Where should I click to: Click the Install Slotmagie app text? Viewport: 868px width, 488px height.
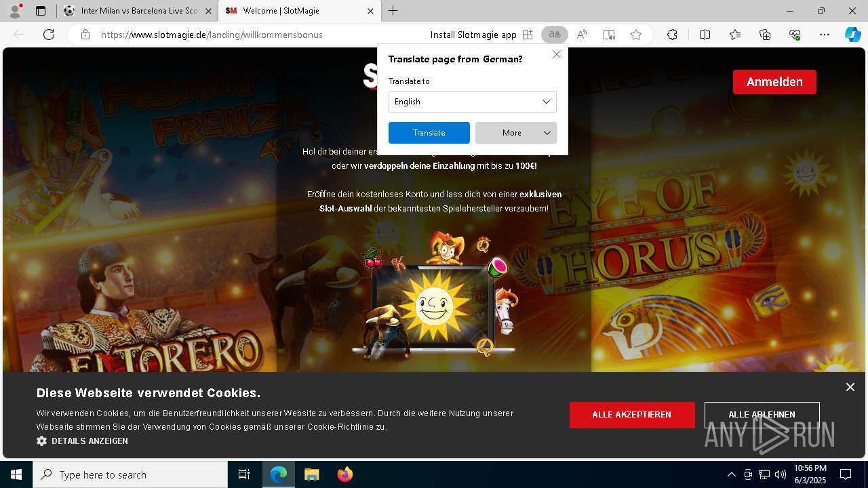473,35
